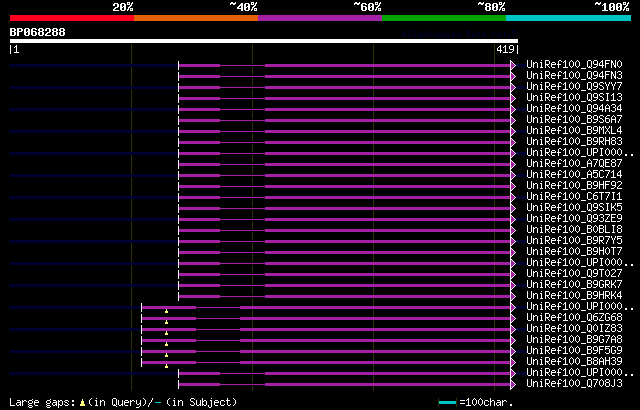640x410 pixels.
Task: Click the yellow query-gap symbol in legend
Action: pos(82,403)
